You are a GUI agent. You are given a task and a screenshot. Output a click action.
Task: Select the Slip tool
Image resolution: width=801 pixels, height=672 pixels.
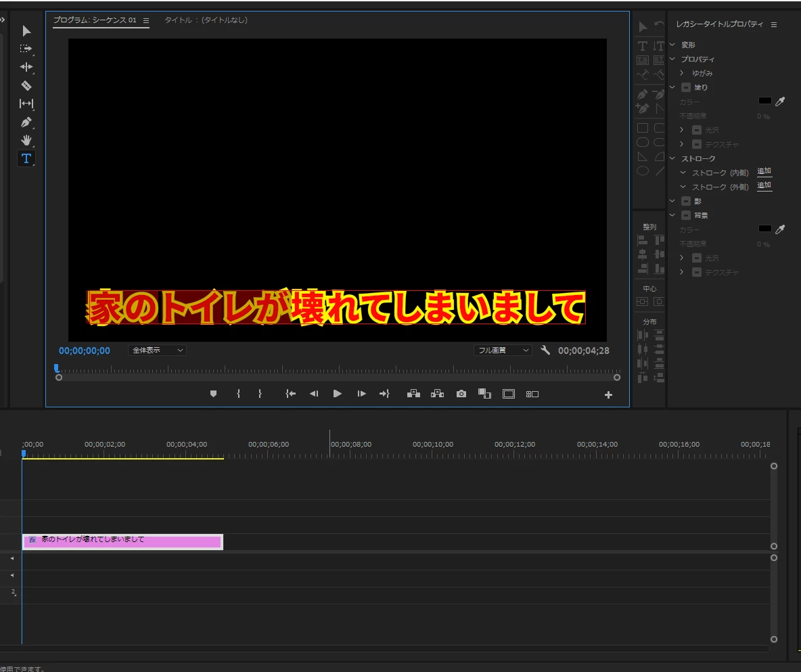tap(26, 104)
